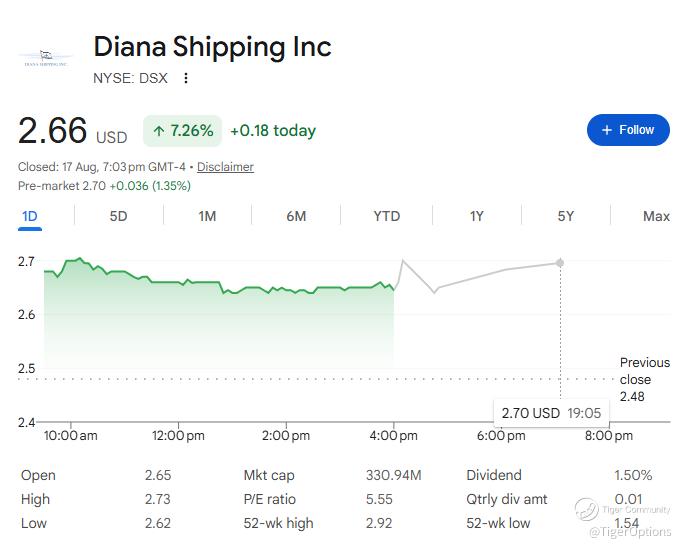Click the Tiger Community watermark logo
Viewport: 684px width, 547px height.
click(586, 509)
